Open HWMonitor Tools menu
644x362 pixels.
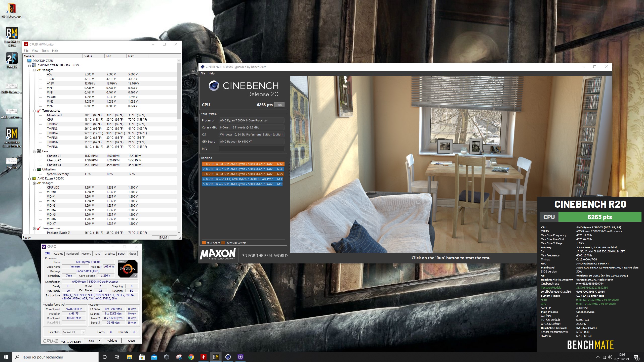tap(45, 51)
